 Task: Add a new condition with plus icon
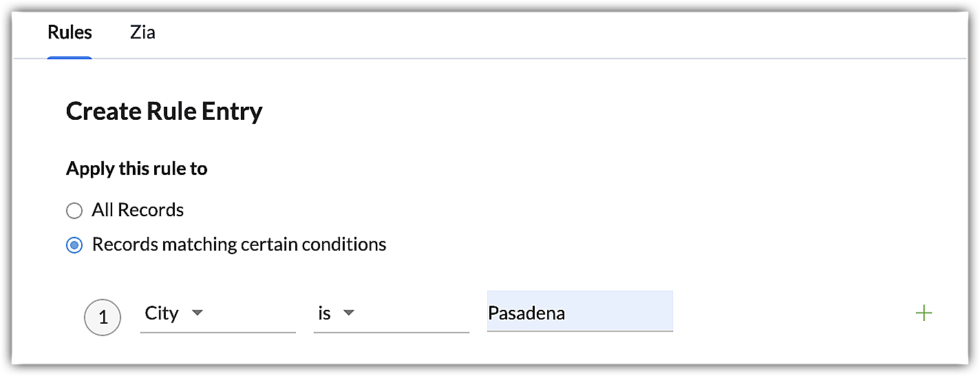click(x=924, y=313)
